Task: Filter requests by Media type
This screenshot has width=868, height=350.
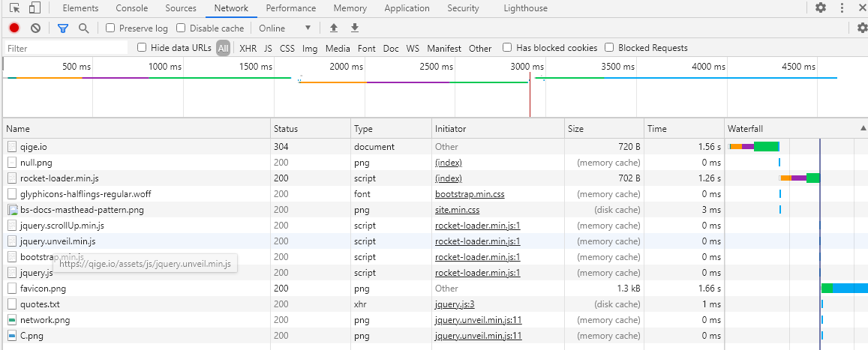Action: click(338, 49)
